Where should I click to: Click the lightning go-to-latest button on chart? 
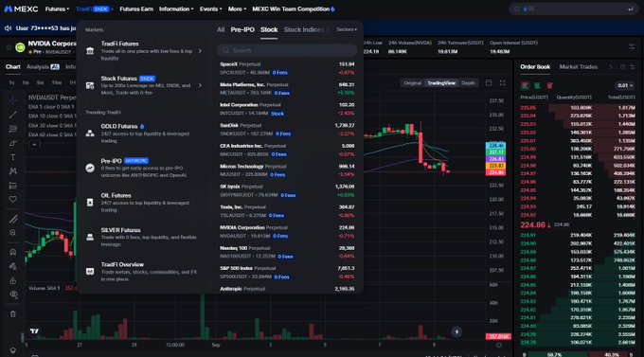pos(456,331)
